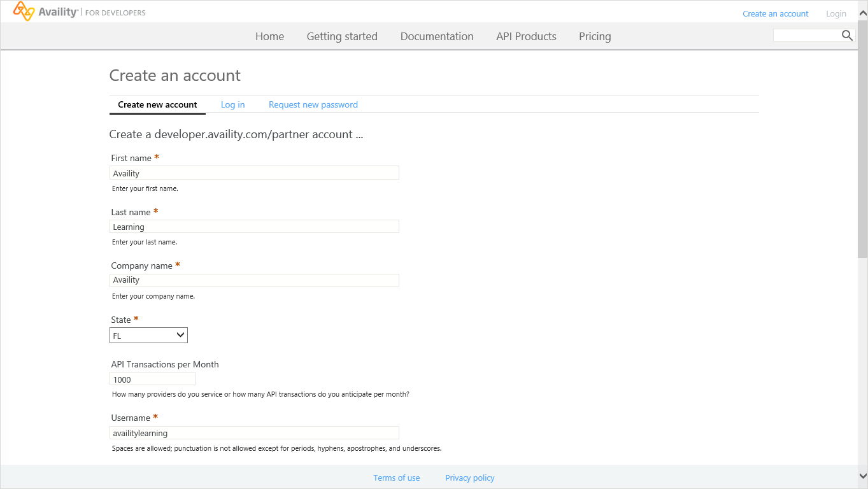
Task: Click the 'State' field label
Action: click(x=121, y=320)
